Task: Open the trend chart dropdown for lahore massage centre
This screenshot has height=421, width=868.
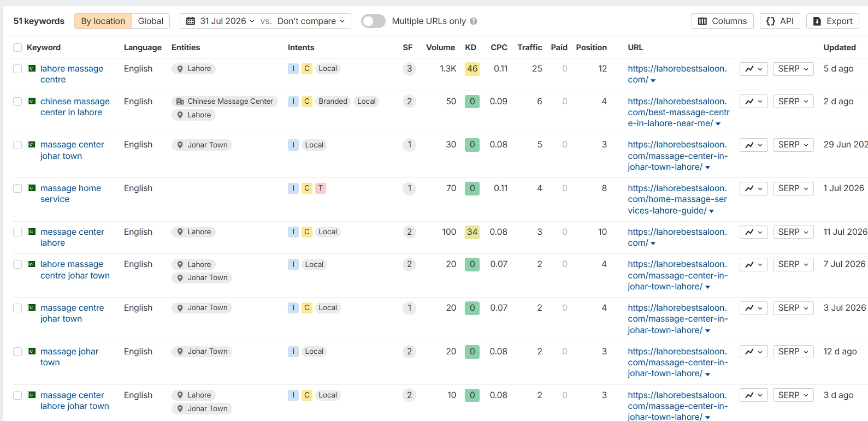Action: [x=754, y=69]
